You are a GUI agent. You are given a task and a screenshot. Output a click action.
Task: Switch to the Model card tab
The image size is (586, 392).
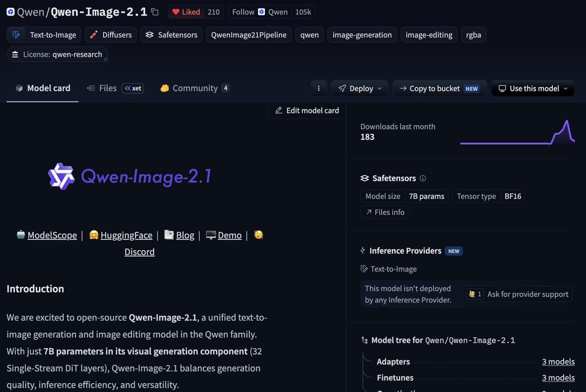pos(43,88)
